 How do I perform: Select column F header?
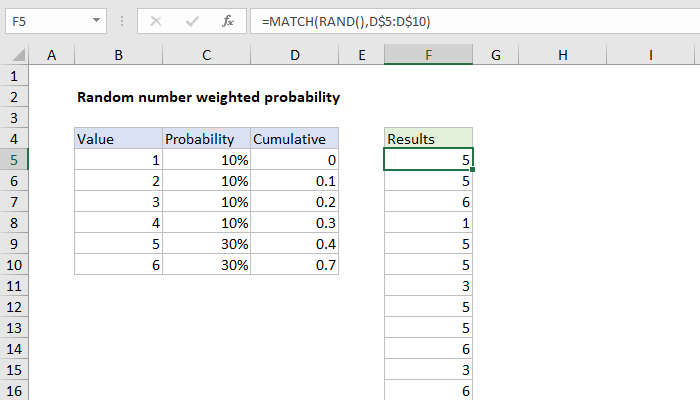pyautogui.click(x=428, y=54)
